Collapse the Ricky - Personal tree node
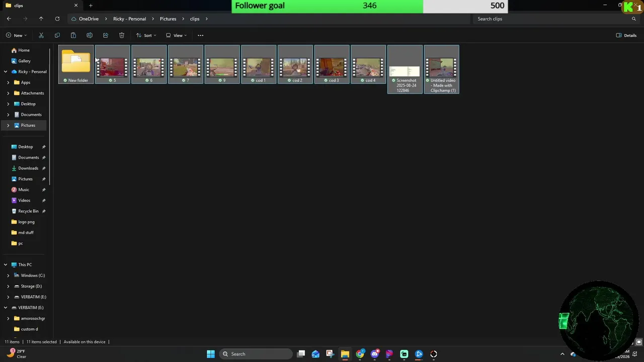Image resolution: width=644 pixels, height=362 pixels. click(6, 71)
